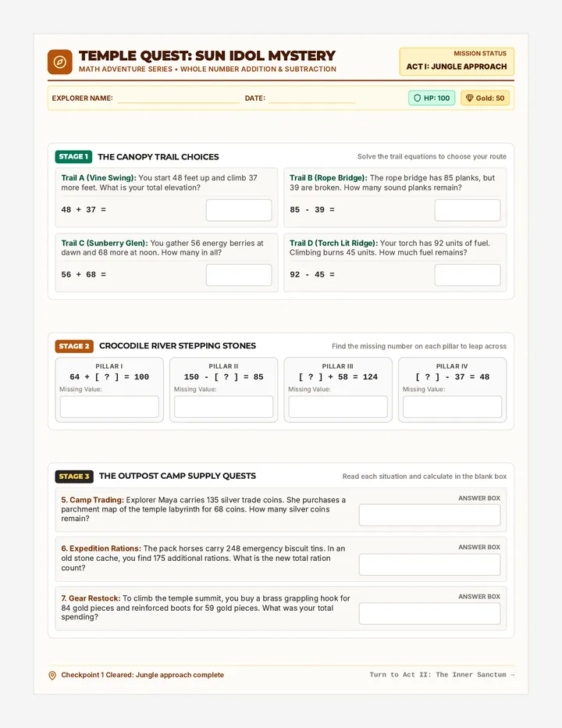
Task: Click Pillar III missing value box
Action: point(338,407)
